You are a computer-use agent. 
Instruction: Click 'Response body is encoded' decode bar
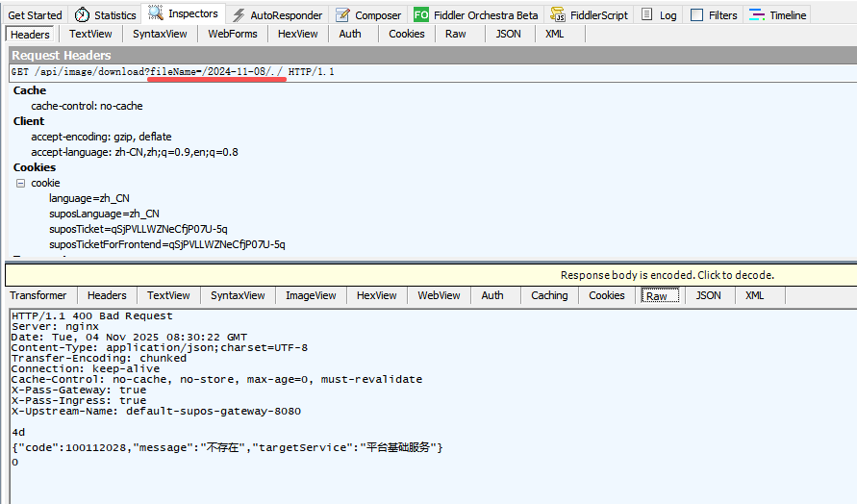tap(667, 275)
